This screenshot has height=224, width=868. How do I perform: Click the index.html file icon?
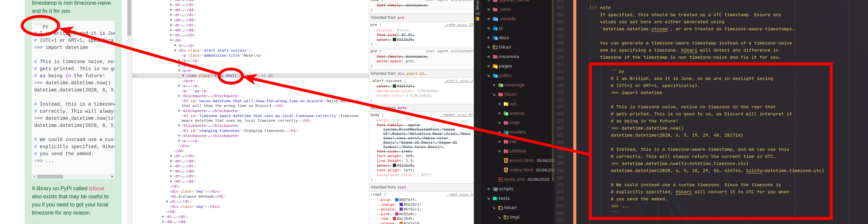[506, 170]
